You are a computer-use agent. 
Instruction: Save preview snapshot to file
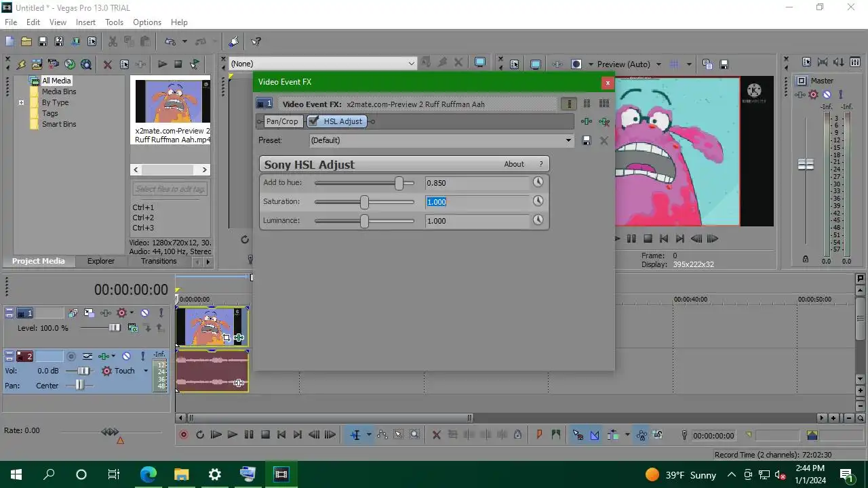pos(724,64)
